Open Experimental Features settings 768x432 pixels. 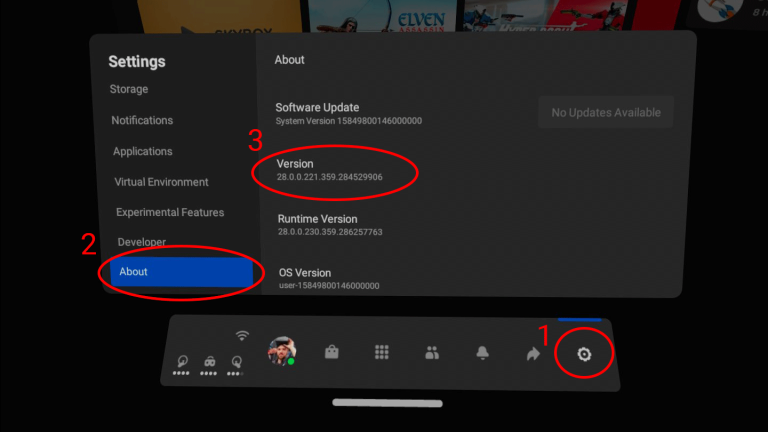coord(170,212)
